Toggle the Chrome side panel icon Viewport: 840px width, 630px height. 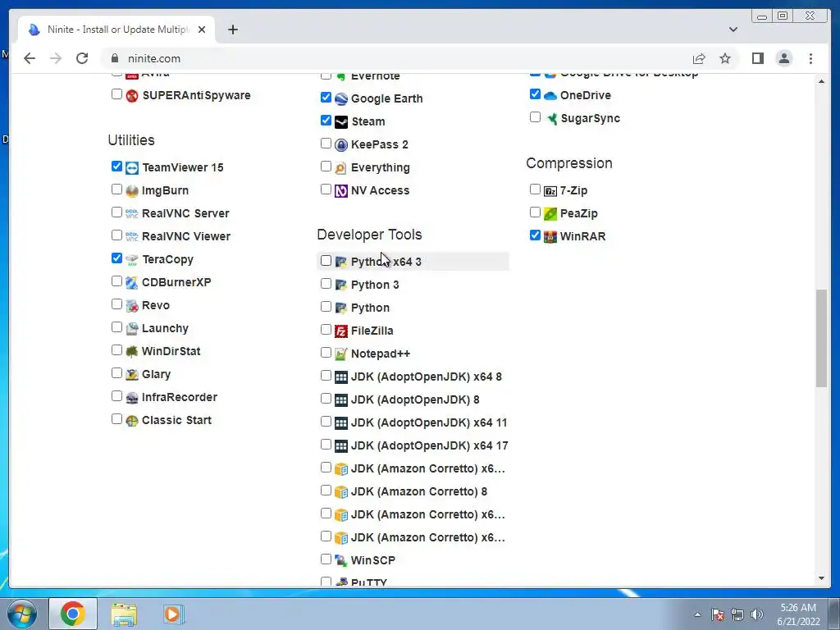(757, 58)
